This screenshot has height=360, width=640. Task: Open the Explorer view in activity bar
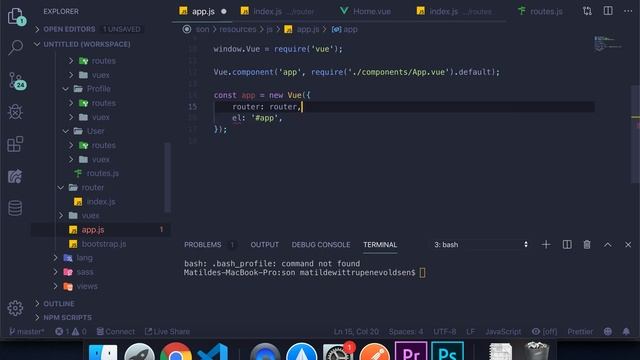(x=16, y=16)
